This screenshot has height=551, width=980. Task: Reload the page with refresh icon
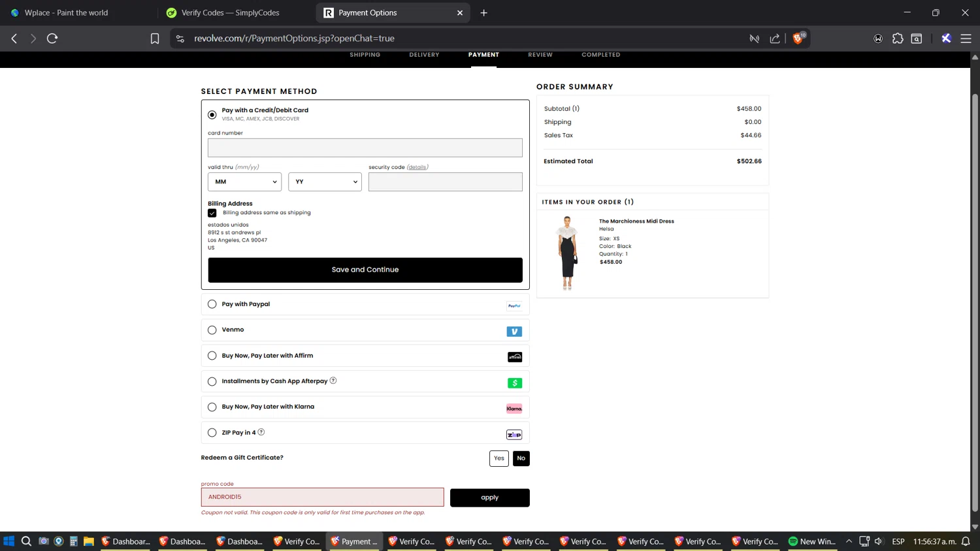52,39
